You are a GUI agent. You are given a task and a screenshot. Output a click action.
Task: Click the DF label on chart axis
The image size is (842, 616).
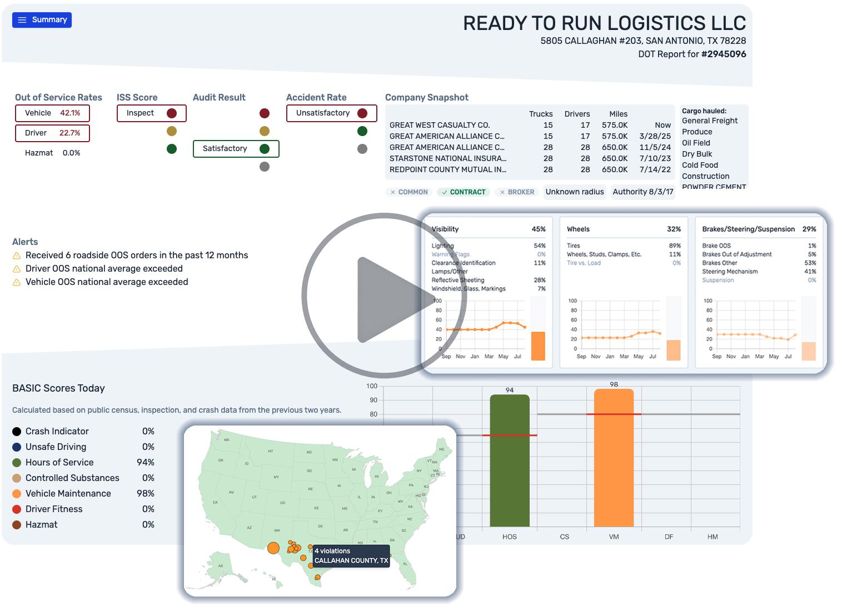click(669, 537)
